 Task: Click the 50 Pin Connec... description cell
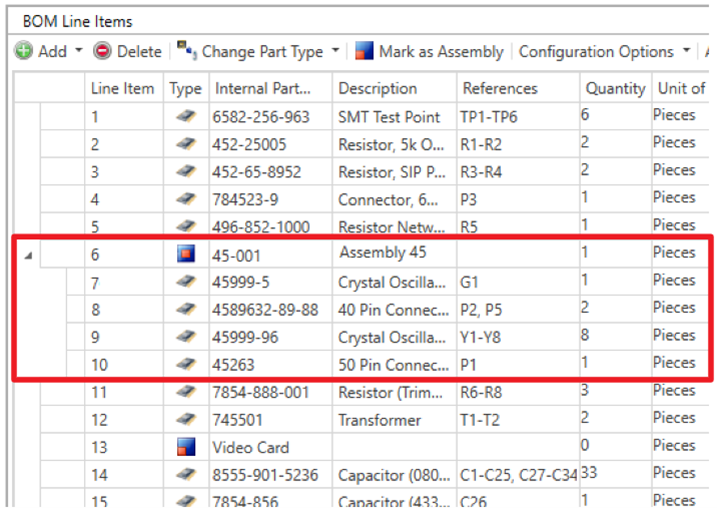point(394,365)
